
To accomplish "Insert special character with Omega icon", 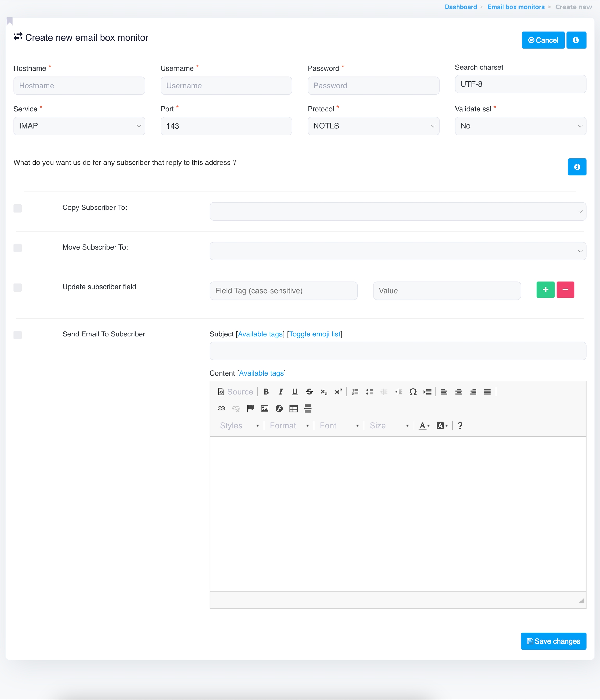I will click(413, 392).
